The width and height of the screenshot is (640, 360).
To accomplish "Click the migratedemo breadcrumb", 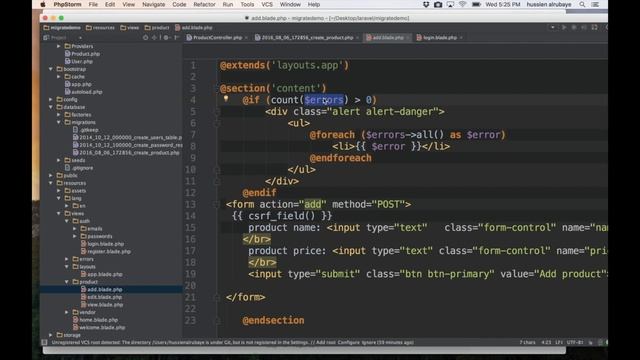I will 62,28.
